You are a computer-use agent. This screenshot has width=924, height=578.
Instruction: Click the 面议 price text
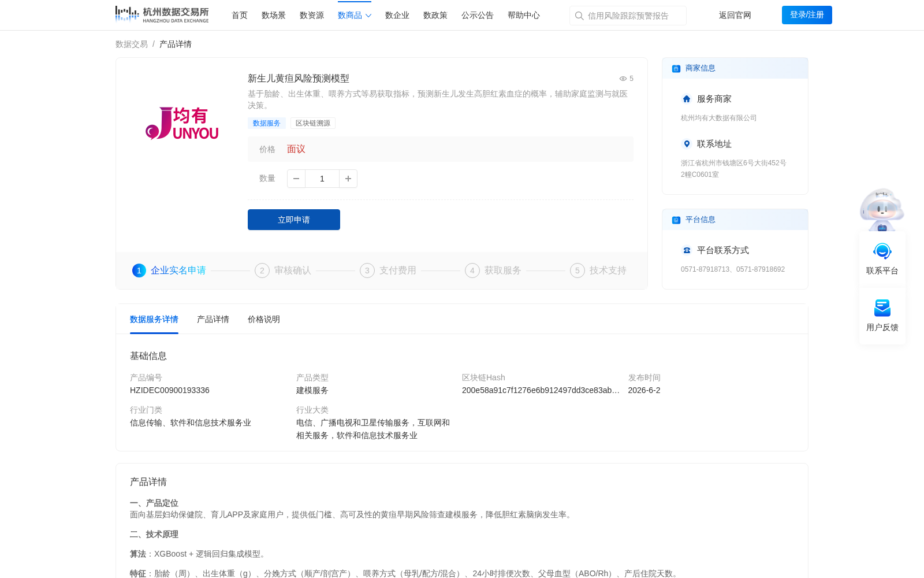[296, 149]
